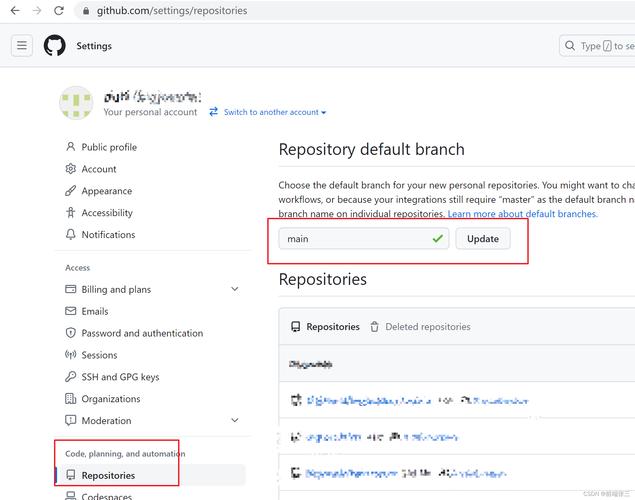Select the Repositories tab in list header
Viewport: 635px width, 500px height.
pos(325,327)
